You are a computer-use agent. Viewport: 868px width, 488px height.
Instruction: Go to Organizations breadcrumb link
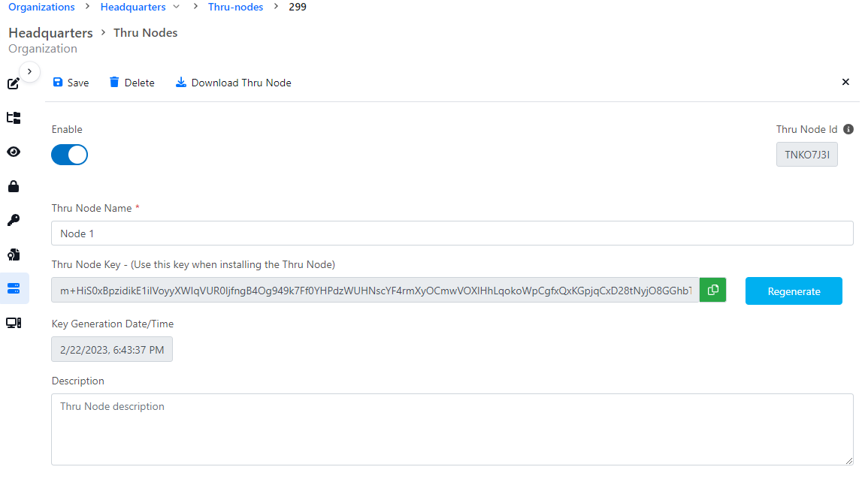click(41, 8)
